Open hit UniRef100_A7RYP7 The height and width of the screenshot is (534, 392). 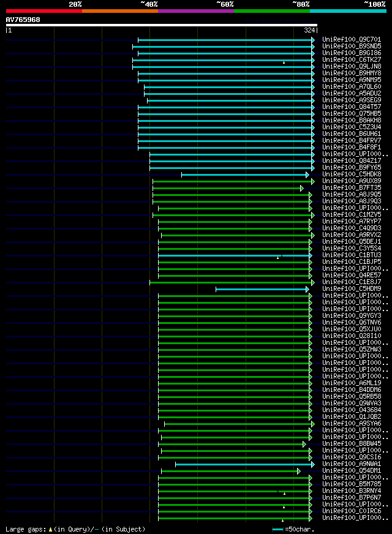352,221
